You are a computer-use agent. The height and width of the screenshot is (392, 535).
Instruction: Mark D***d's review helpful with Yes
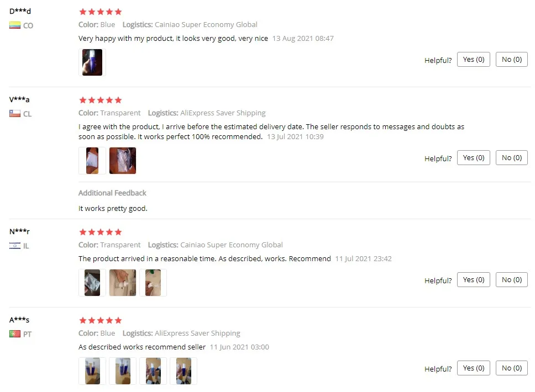473,59
